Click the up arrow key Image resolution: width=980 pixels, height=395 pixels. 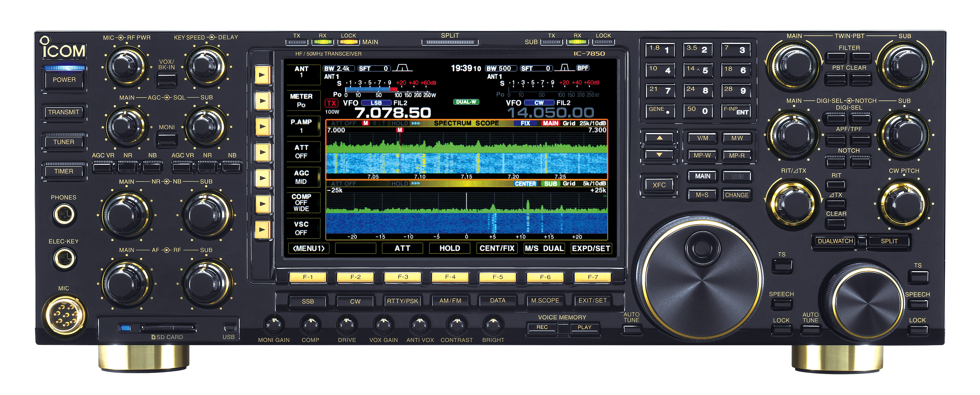(x=659, y=138)
